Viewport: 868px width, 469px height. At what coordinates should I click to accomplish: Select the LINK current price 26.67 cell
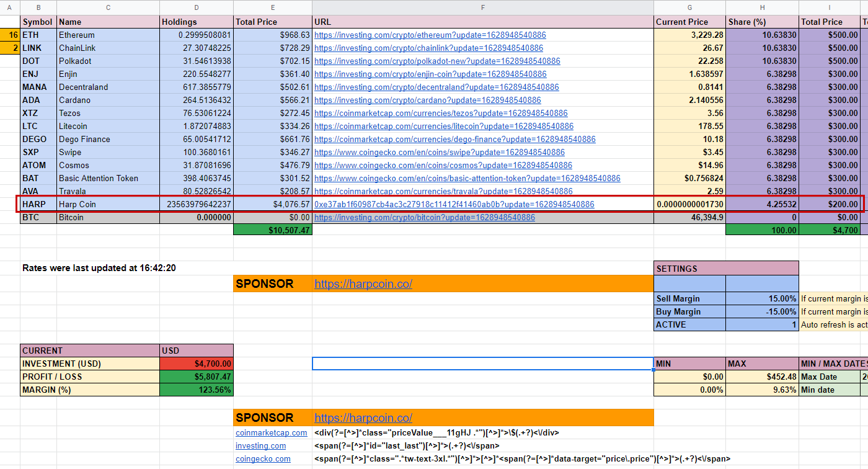(690, 48)
